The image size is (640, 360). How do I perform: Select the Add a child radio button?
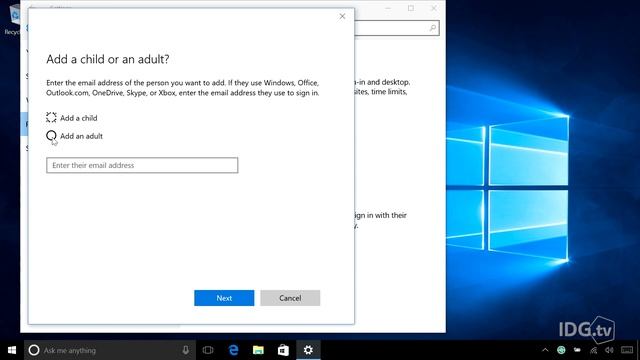(51, 118)
